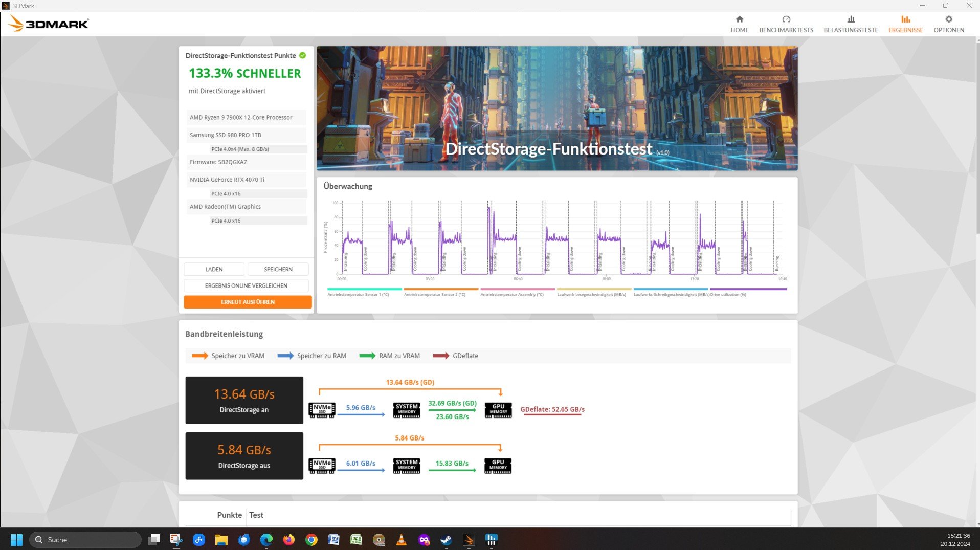Click AMD Radeon(TM) Graphics entry
This screenshot has width=980, height=550.
pos(246,207)
